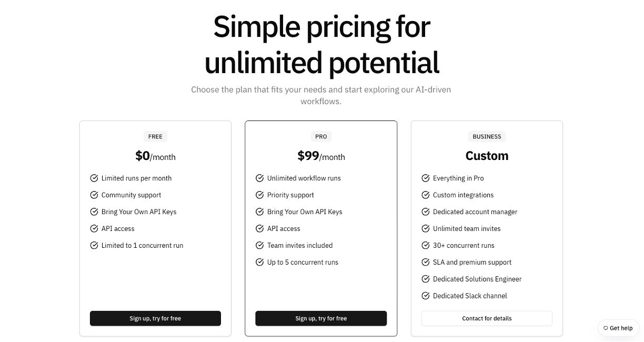Click the check icon next to SLA and premium support
Image resolution: width=644 pixels, height=342 pixels.
point(426,263)
